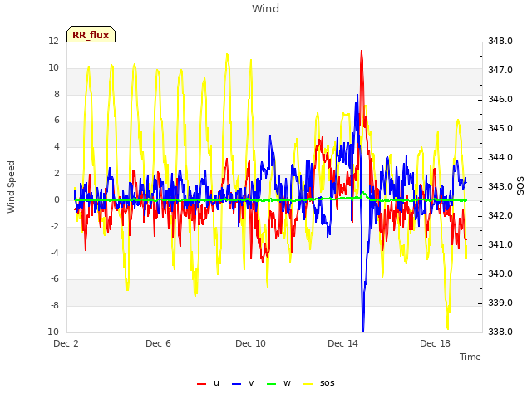Click the 'Dec 14' x-axis tick
Image resolution: width=532 pixels, height=399 pixels.
tap(342, 343)
